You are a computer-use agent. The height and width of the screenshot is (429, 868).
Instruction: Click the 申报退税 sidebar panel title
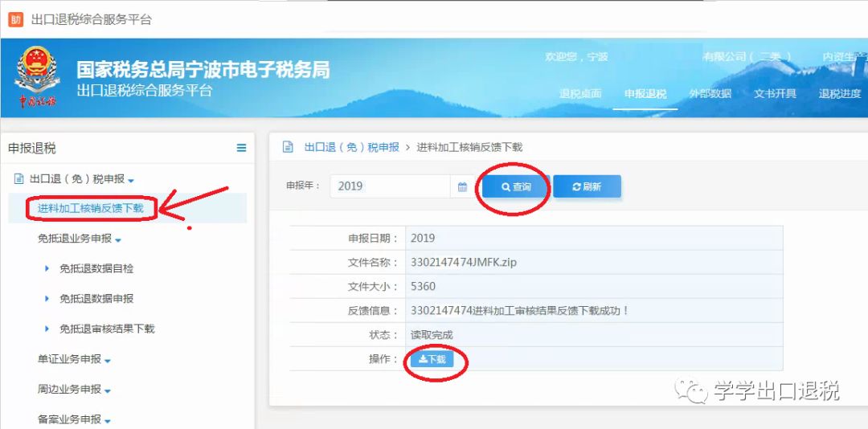32,148
